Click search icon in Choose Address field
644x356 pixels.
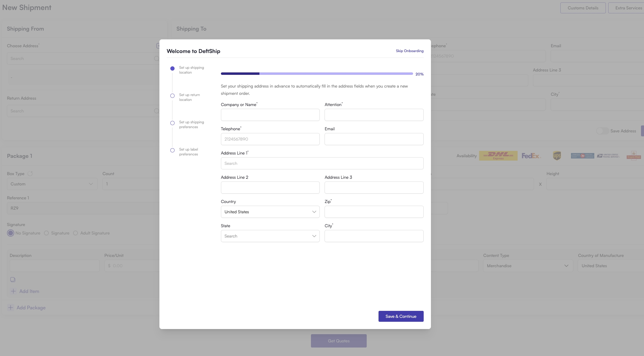click(x=156, y=58)
